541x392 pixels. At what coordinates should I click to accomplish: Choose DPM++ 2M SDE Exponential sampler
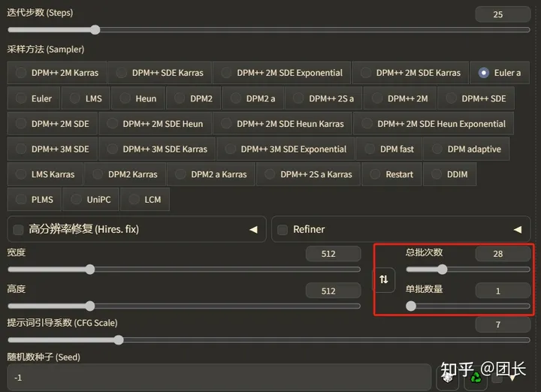pos(282,73)
